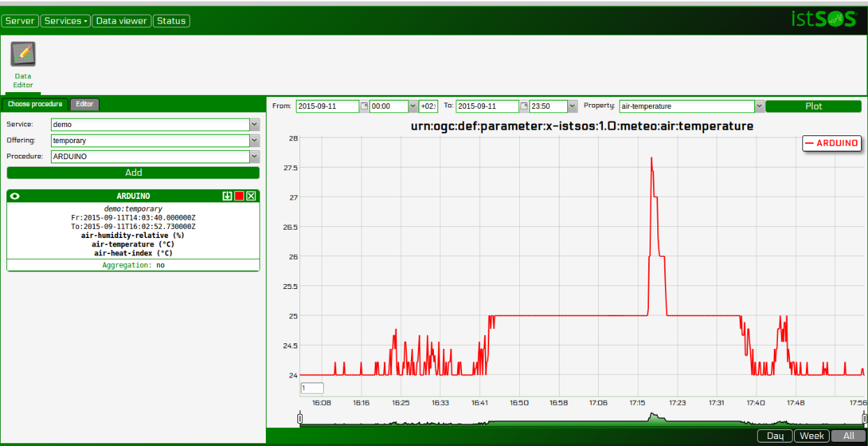
Task: Select the Week range button
Action: [x=812, y=436]
